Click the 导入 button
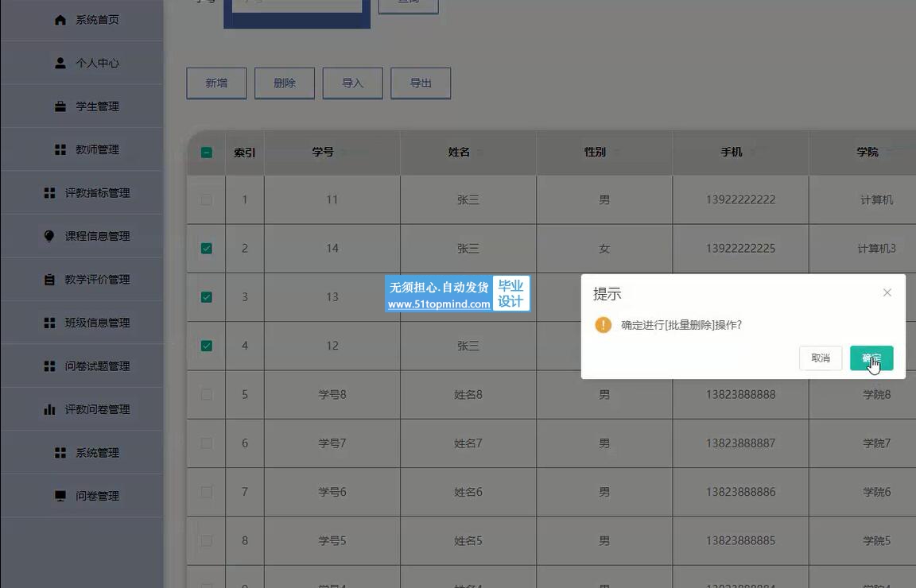 (x=352, y=83)
